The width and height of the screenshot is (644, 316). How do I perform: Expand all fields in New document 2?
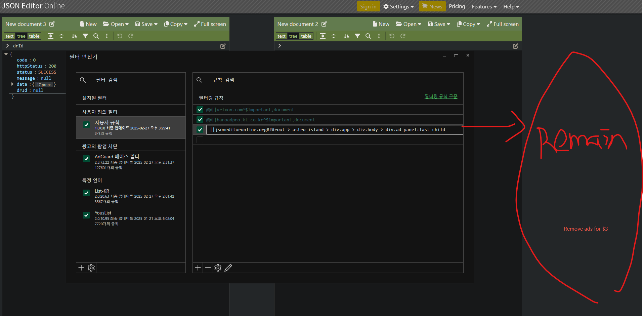323,36
